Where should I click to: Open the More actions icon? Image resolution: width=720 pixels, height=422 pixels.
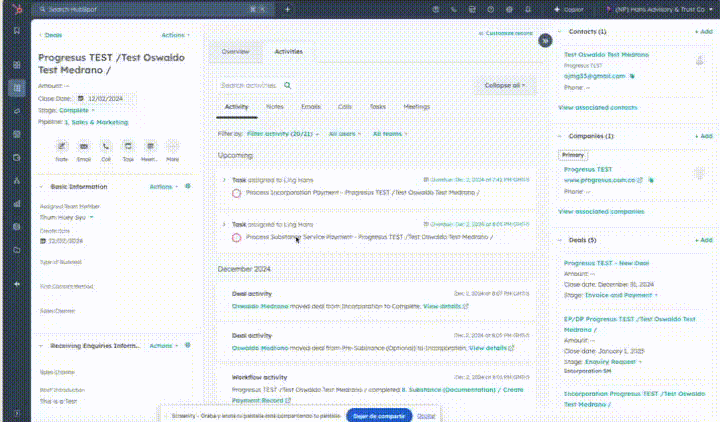(172, 146)
